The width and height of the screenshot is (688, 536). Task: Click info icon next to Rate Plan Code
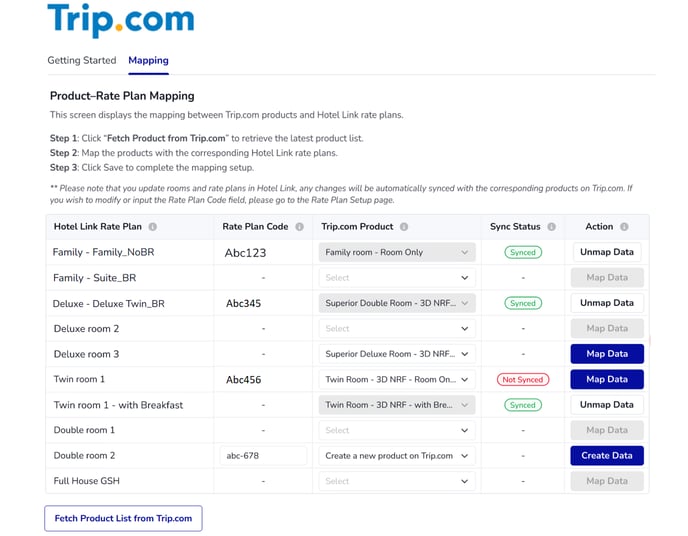point(299,227)
